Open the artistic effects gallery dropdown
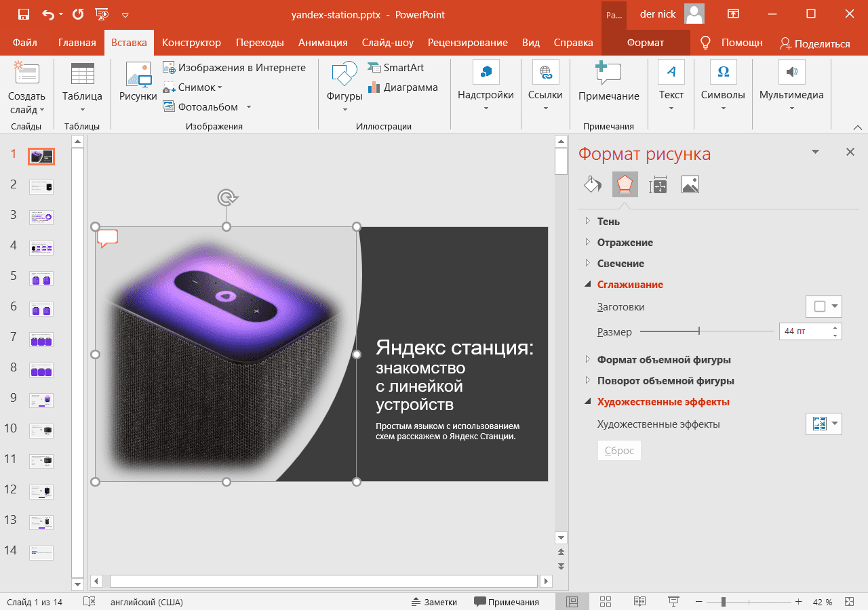Screen dimensions: 868x610 click(823, 424)
